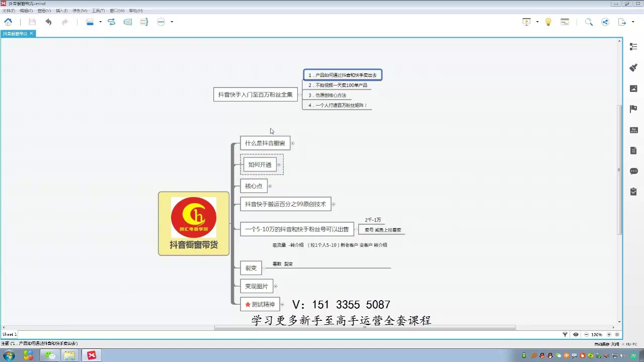Expand the 抖音快手搬运百分之99原创技术 topic

click(333, 204)
